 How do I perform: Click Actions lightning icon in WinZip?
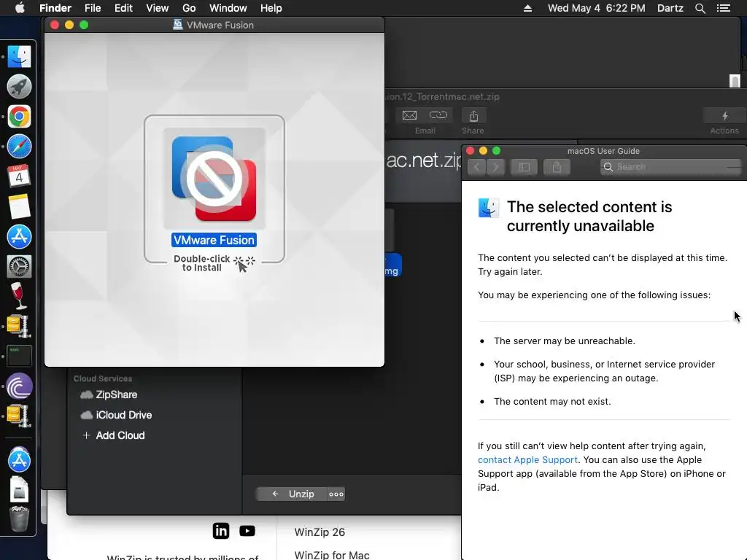coord(724,116)
